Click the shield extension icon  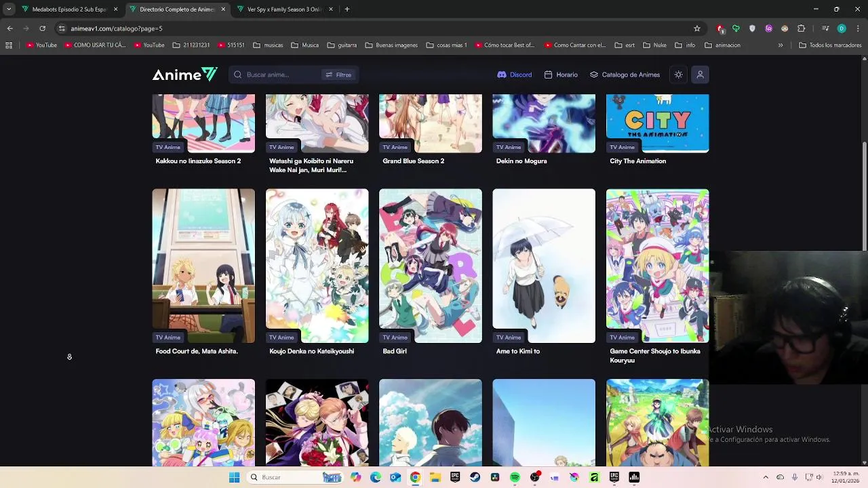click(x=752, y=28)
